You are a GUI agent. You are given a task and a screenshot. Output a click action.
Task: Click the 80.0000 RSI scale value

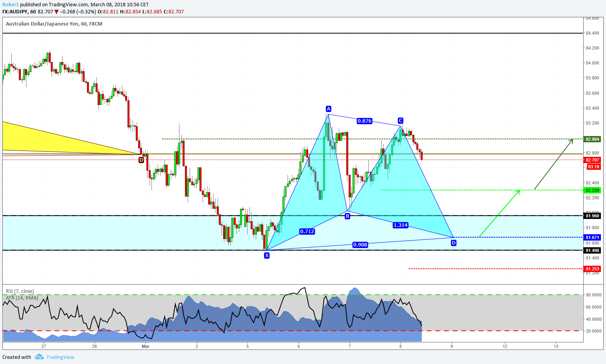pyautogui.click(x=593, y=295)
